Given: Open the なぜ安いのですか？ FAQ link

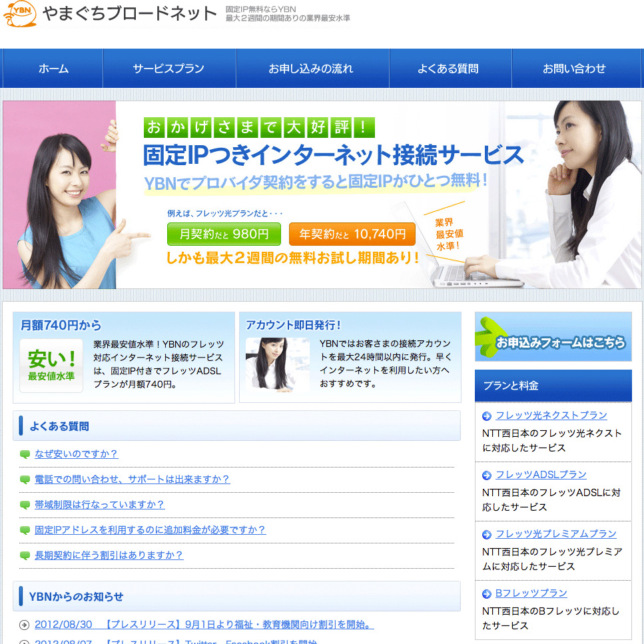Looking at the screenshot, I should coord(77,454).
